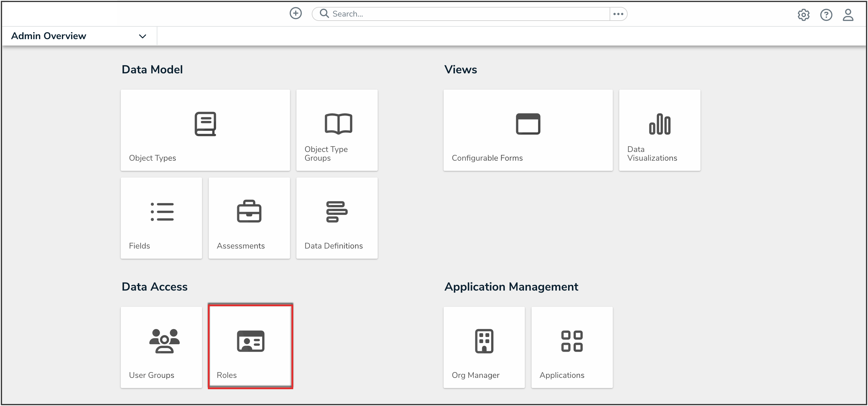The image size is (868, 406).
Task: Open the Fields tile
Action: [161, 218]
